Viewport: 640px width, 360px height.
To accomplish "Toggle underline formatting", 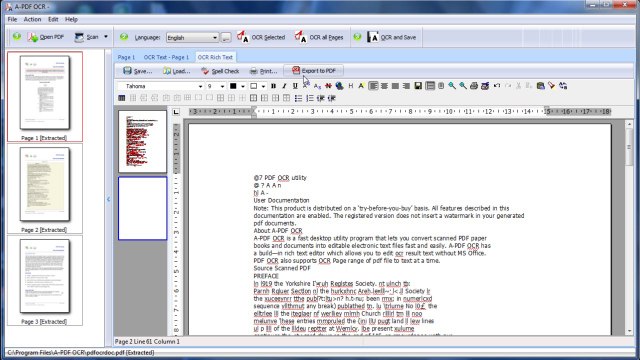I will 295,86.
